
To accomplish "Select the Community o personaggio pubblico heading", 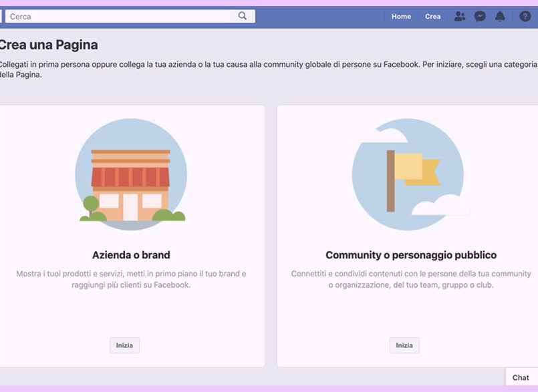I will coord(411,255).
